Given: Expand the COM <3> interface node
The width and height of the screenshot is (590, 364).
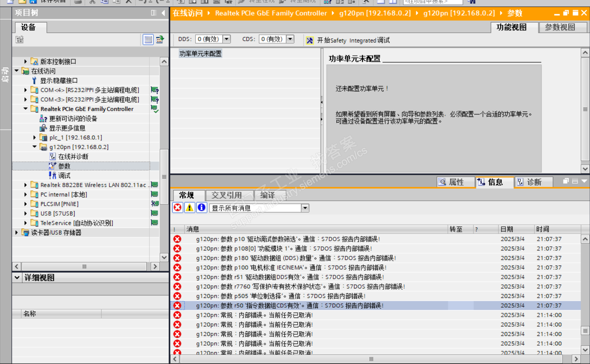Looking at the screenshot, I should click(x=26, y=100).
